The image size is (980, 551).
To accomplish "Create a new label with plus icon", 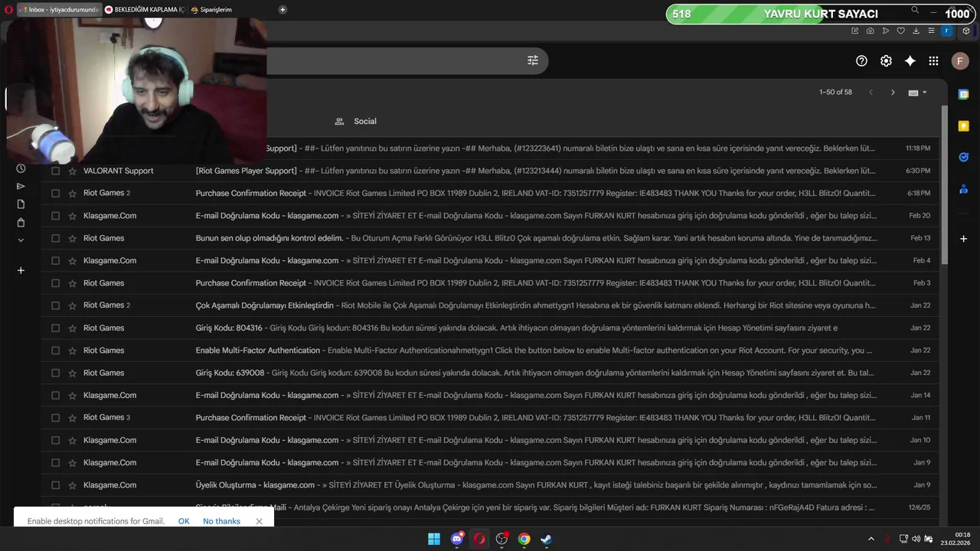I will pyautogui.click(x=21, y=270).
